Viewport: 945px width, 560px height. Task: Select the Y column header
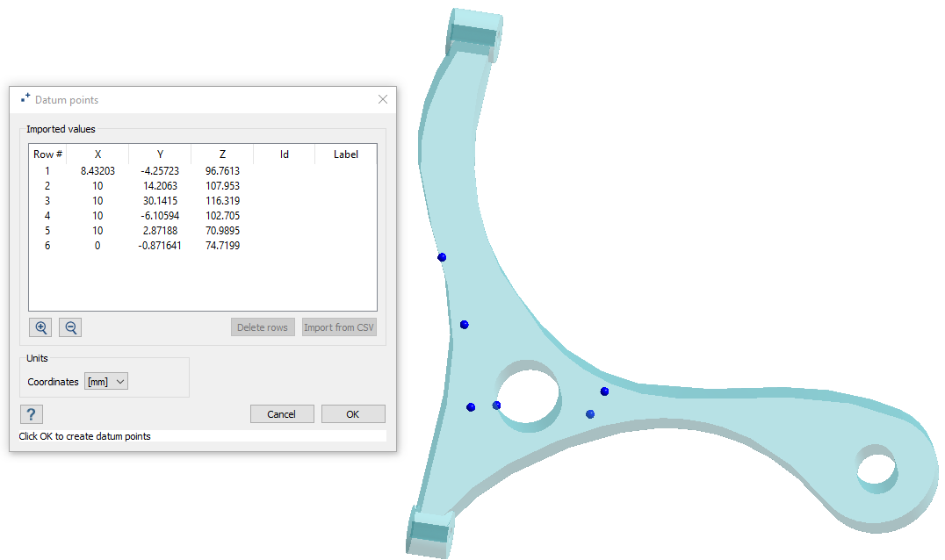[160, 154]
